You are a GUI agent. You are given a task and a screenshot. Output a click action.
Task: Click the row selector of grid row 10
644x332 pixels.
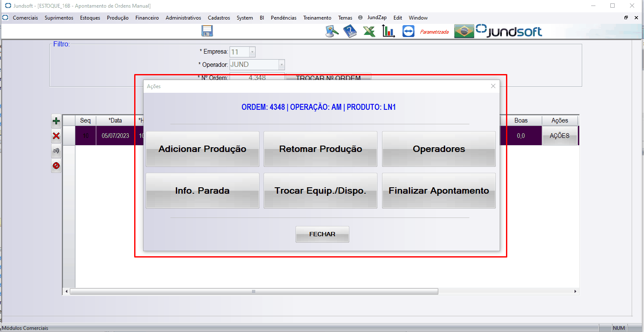(x=69, y=136)
